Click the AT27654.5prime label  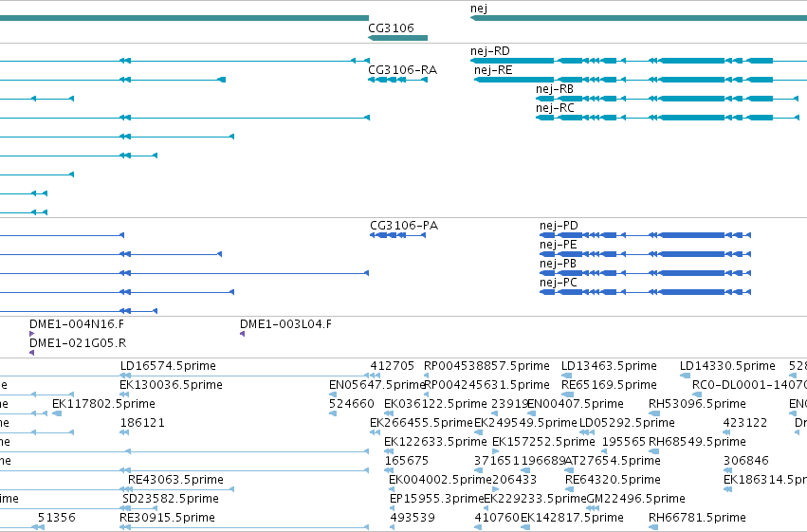coord(613,461)
